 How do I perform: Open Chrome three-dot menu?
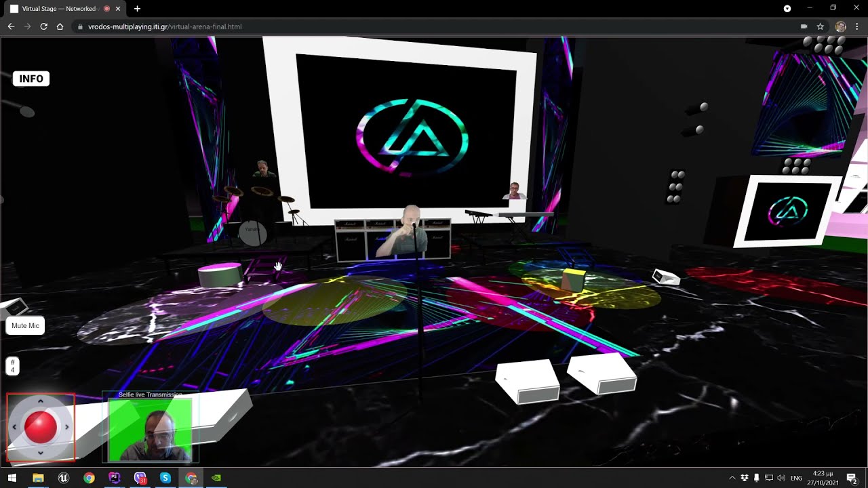[x=857, y=26]
